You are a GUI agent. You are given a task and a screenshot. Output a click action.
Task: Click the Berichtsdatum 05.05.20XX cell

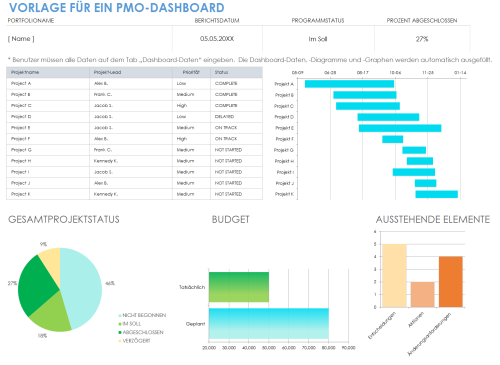point(217,39)
